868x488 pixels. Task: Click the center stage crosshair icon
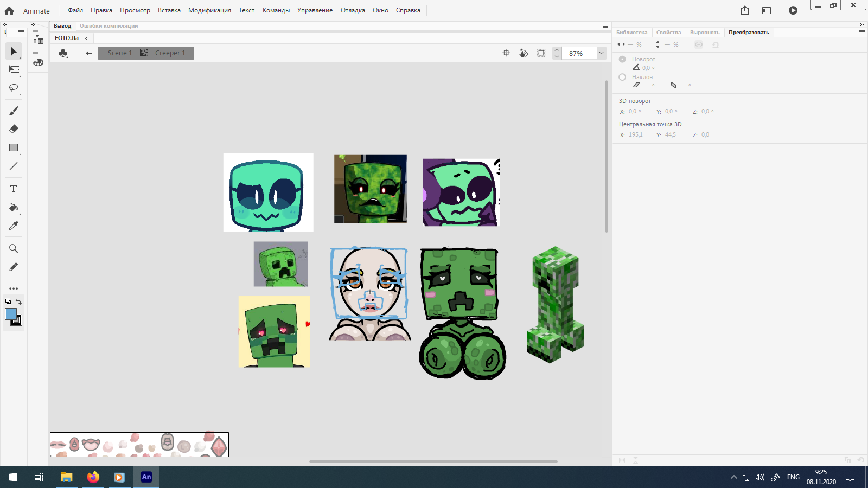[506, 53]
